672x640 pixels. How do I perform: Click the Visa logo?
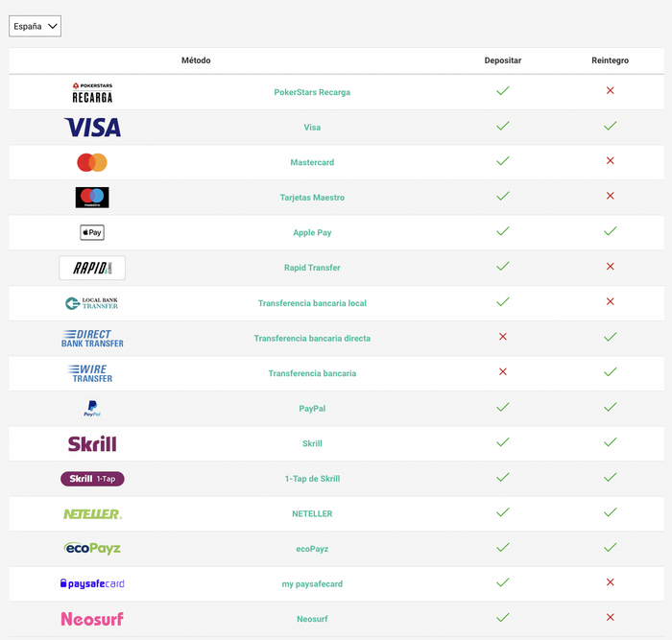[92, 128]
